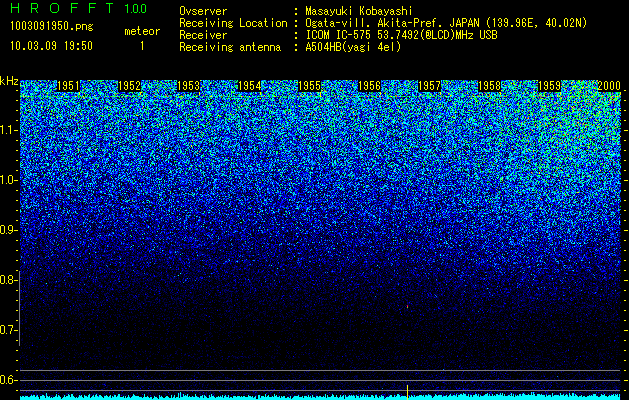Image resolution: width=629 pixels, height=400 pixels.
Task: Click the date 10.03.09 19:50
Action: [x=51, y=46]
